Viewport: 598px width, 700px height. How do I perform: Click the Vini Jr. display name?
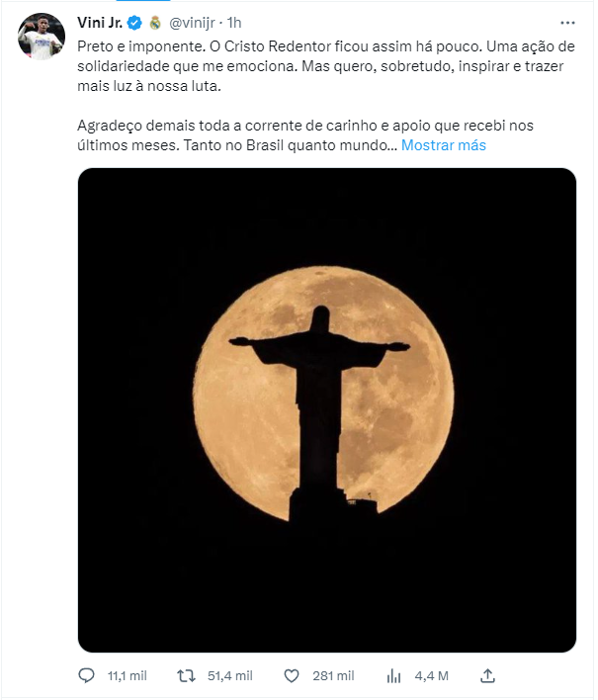tap(100, 23)
